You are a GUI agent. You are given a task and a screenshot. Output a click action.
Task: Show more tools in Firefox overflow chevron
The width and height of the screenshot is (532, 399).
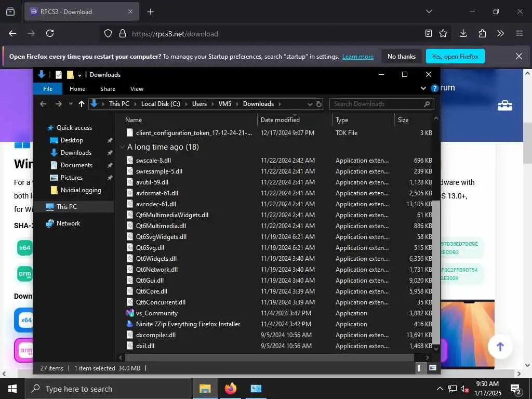pos(500,33)
